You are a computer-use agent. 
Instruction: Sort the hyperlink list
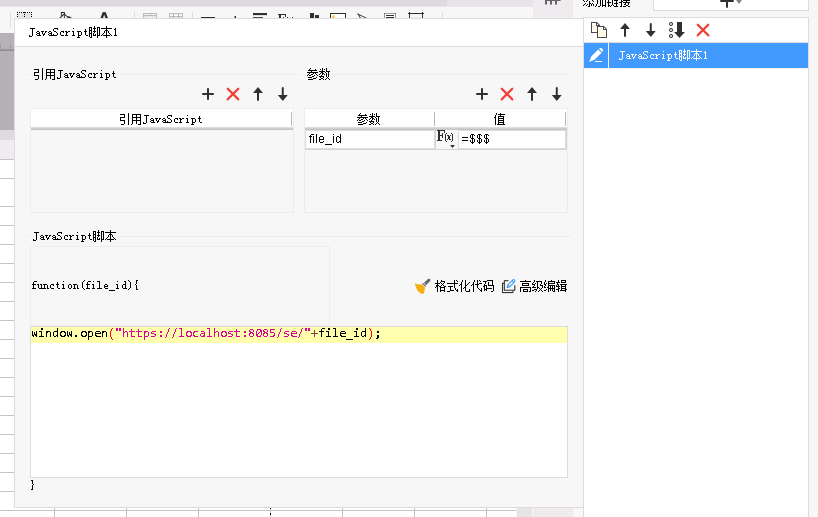click(x=677, y=30)
